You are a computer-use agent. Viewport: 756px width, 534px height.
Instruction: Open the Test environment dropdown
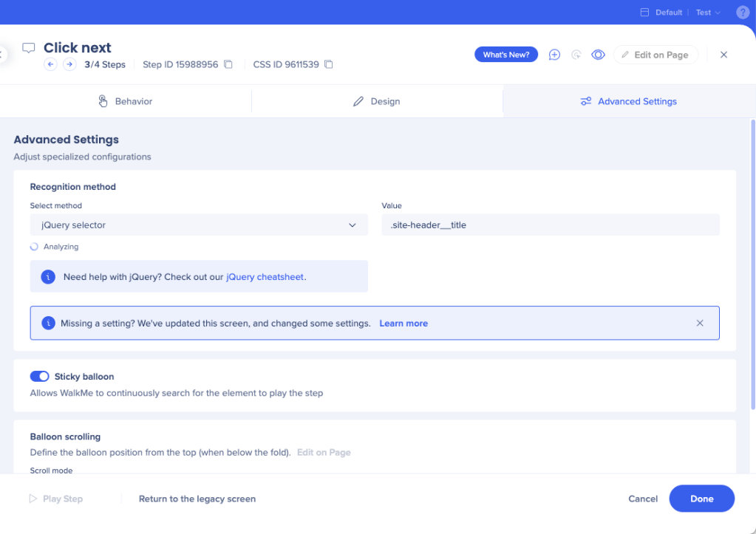coord(707,13)
